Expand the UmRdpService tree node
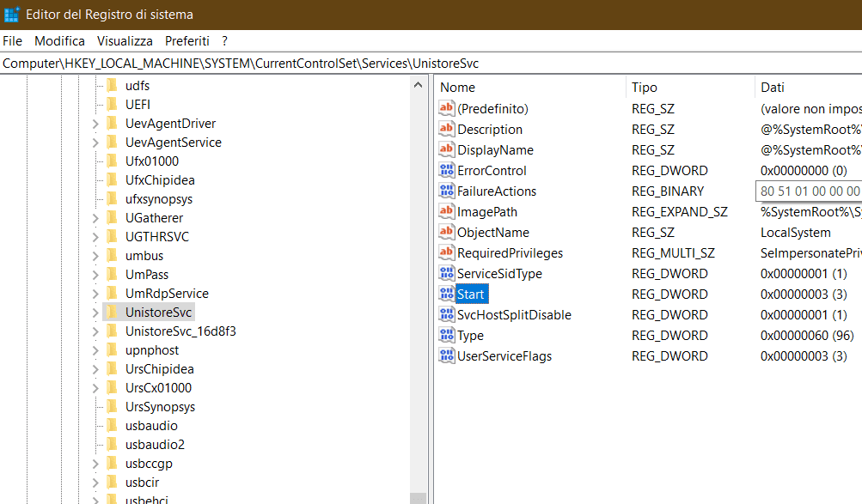This screenshot has height=504, width=862. (x=95, y=294)
